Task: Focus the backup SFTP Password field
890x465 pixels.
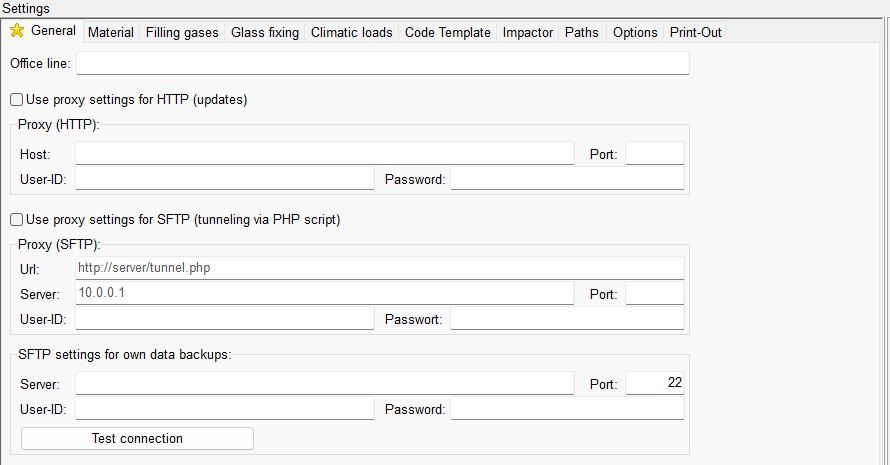Action: pos(567,409)
